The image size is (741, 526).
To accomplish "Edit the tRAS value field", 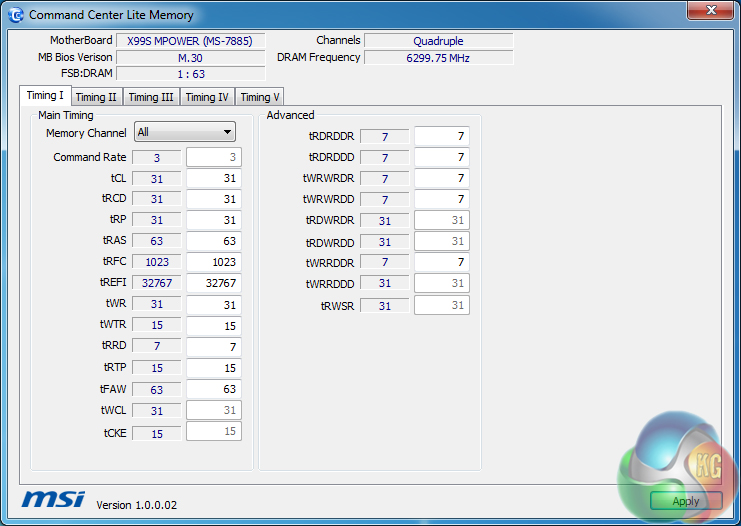I will (214, 241).
